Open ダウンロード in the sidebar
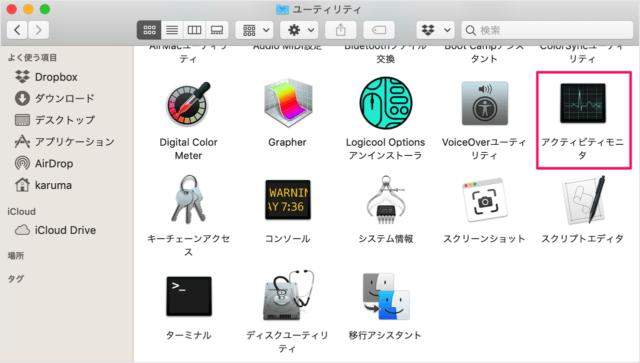 pos(54,98)
